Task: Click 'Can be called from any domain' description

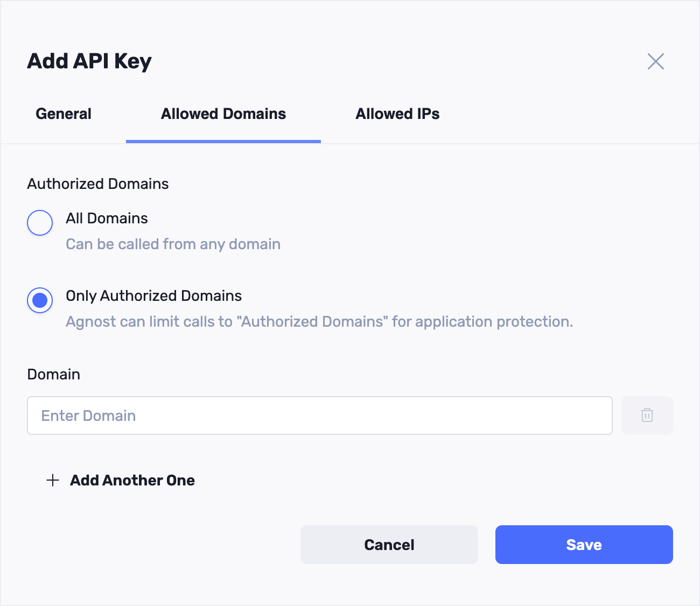Action: tap(173, 244)
